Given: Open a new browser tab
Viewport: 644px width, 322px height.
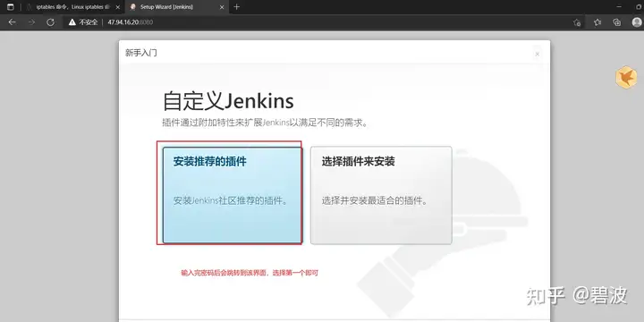Looking at the screenshot, I should click(236, 7).
